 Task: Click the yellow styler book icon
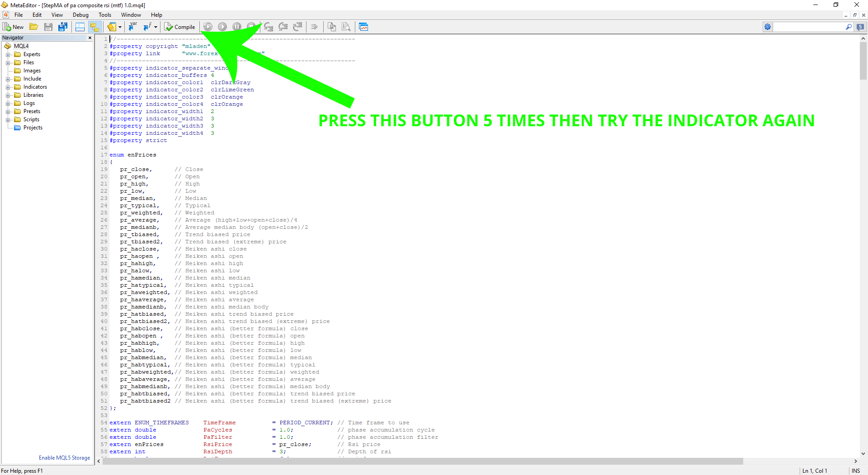coord(111,27)
